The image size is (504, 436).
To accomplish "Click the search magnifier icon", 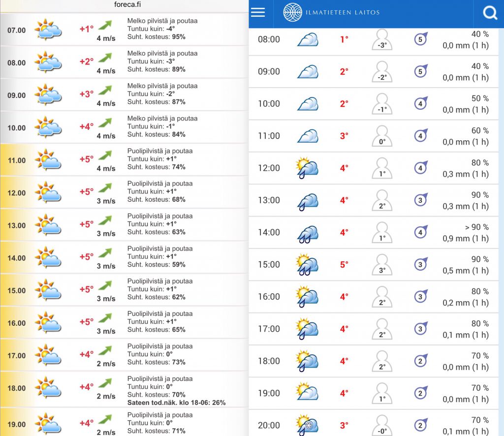I will pyautogui.click(x=490, y=13).
